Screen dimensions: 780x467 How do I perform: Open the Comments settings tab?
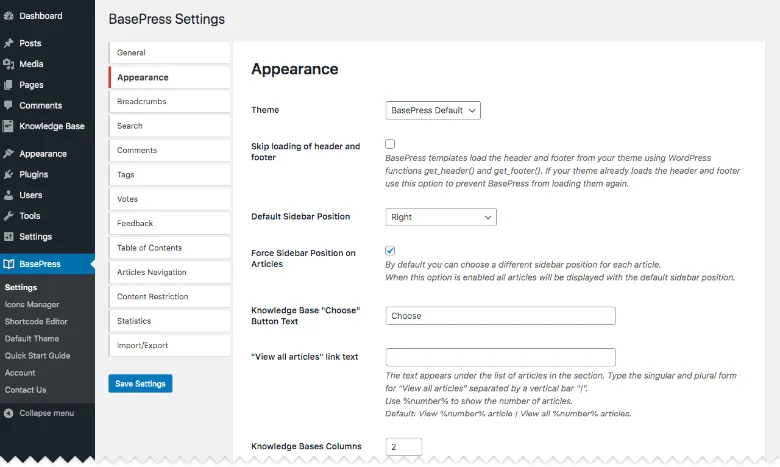coord(169,150)
